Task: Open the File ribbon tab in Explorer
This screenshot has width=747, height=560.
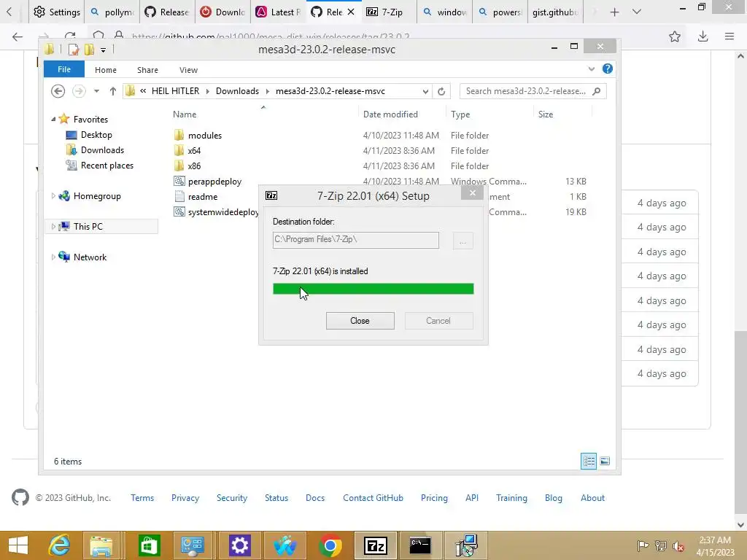Action: 64,69
